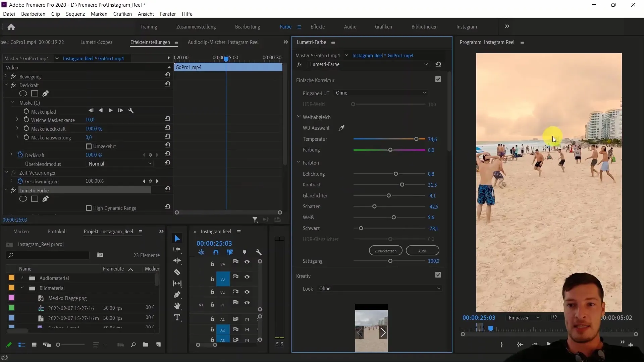This screenshot has width=644, height=362.
Task: Collapse Bildmaterial bin
Action: click(x=22, y=288)
